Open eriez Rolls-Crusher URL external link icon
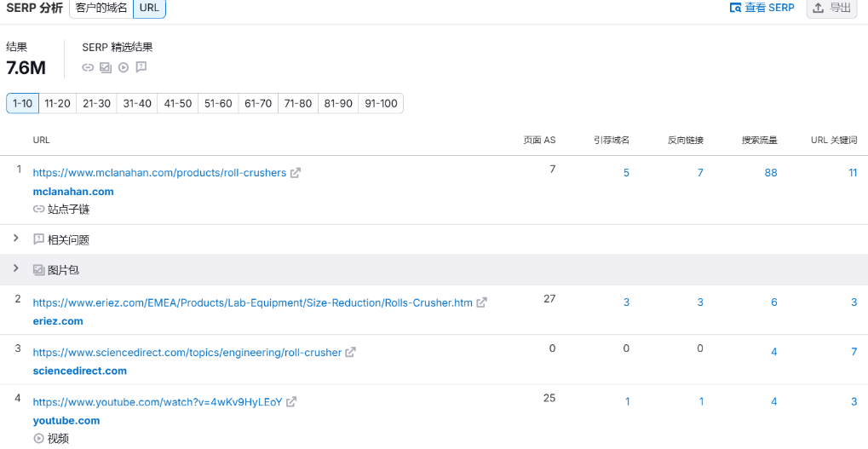This screenshot has height=449, width=868. tap(482, 302)
